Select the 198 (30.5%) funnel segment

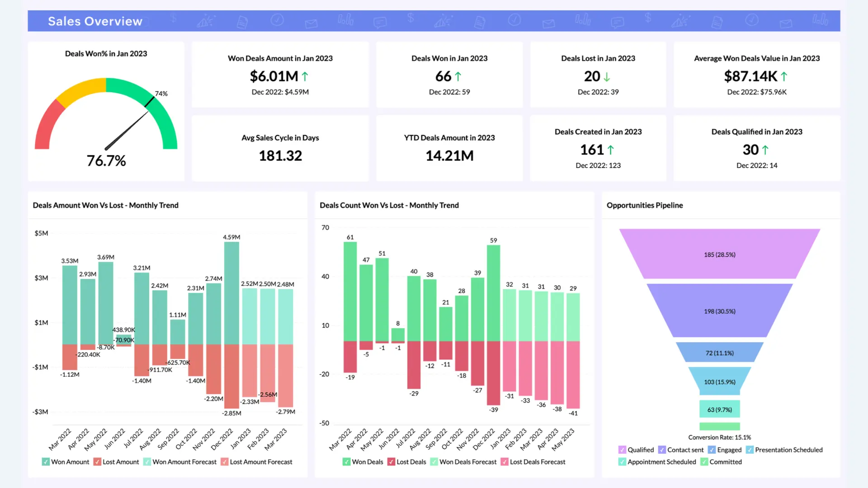(x=719, y=311)
